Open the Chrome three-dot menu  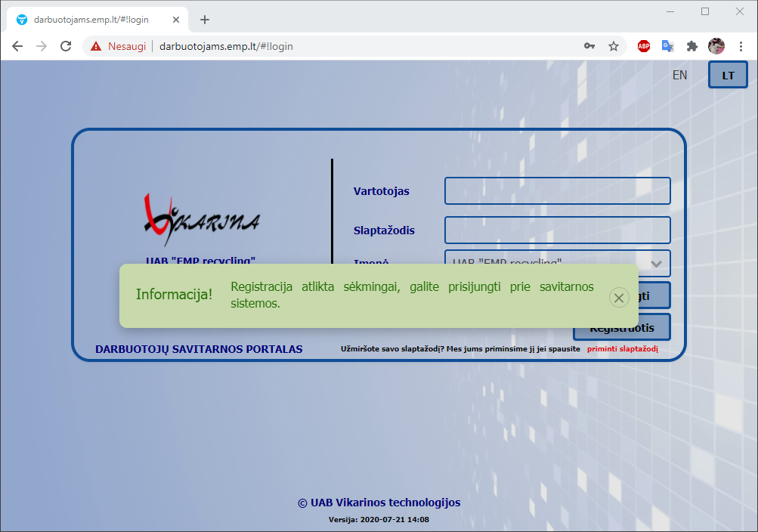tap(741, 46)
